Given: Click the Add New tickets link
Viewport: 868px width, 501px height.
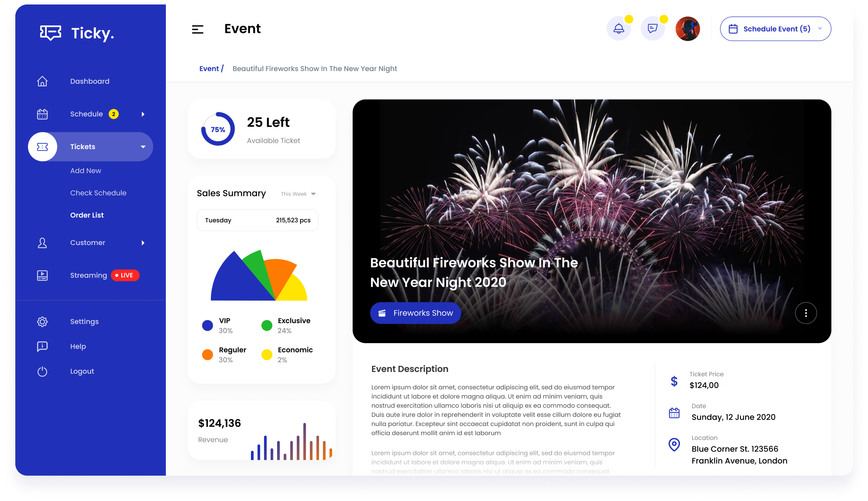Looking at the screenshot, I should [86, 170].
